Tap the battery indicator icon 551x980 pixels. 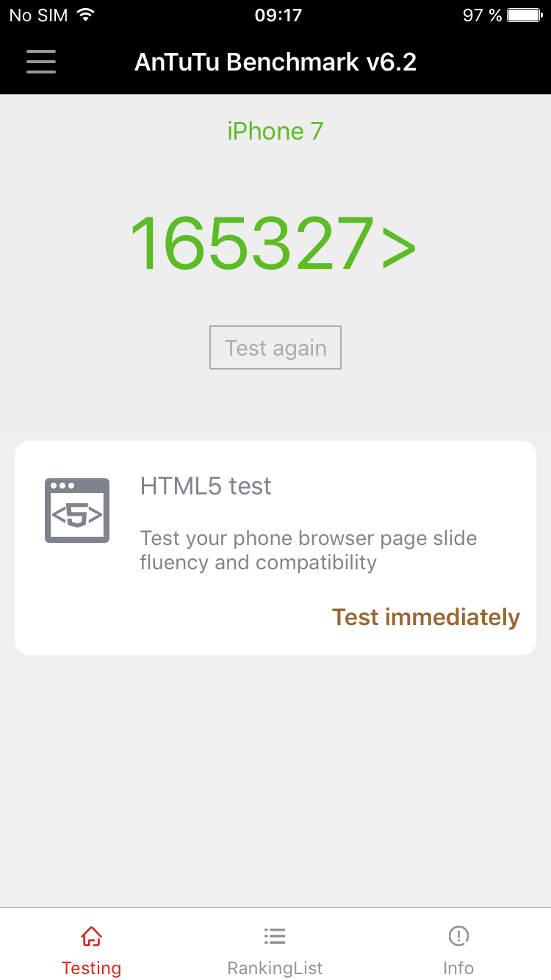pyautogui.click(x=525, y=15)
